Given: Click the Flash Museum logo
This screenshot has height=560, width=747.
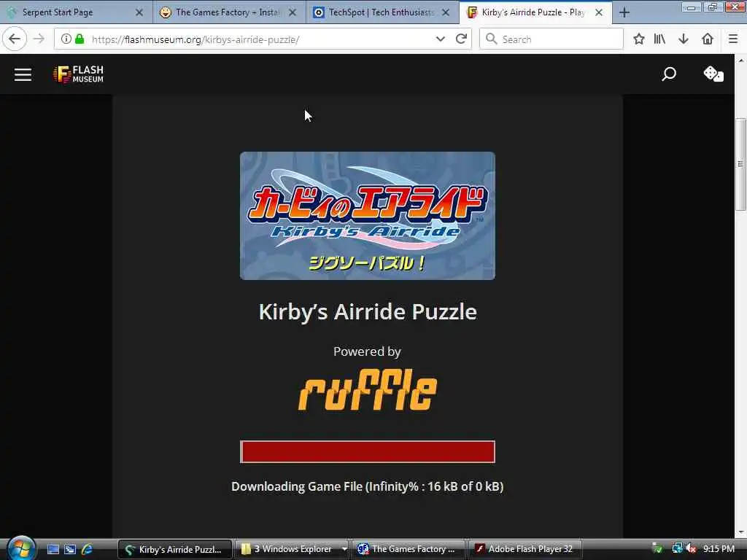Looking at the screenshot, I should [79, 74].
